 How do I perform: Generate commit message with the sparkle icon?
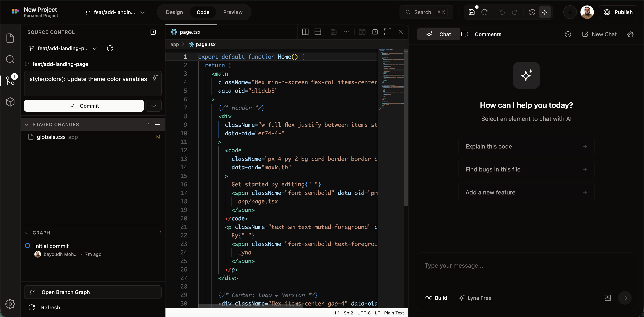[x=155, y=78]
